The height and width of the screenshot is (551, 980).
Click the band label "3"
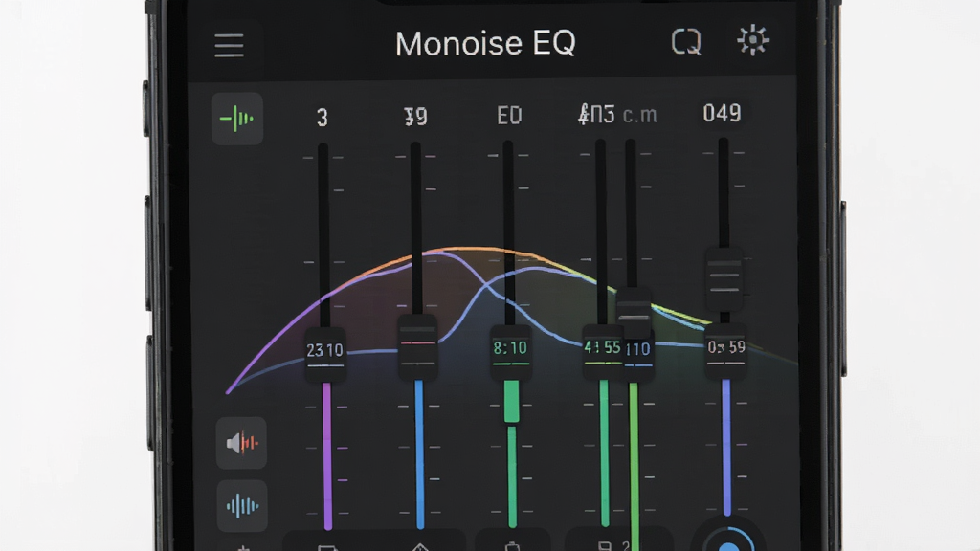[x=323, y=118]
